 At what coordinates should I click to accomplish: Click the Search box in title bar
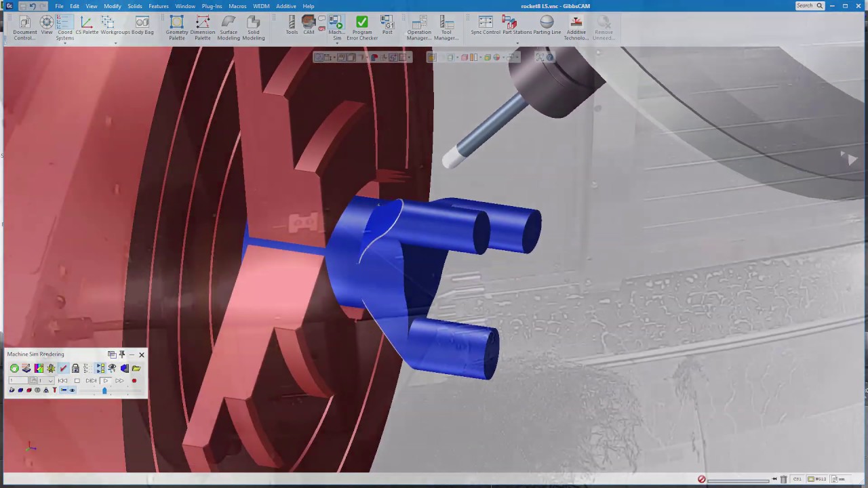[810, 5]
